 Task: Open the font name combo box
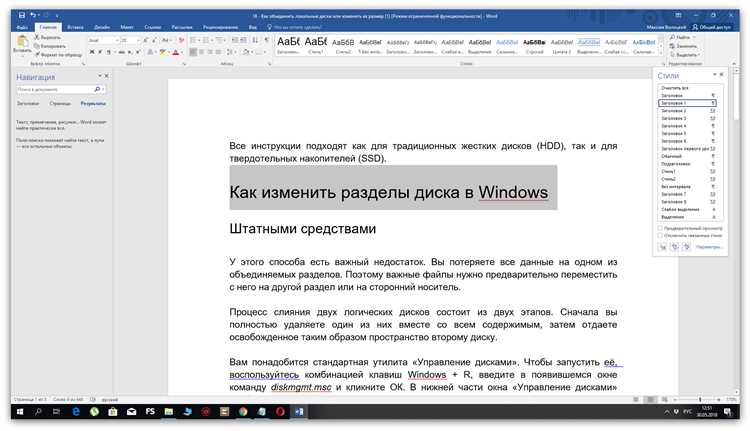103,40
